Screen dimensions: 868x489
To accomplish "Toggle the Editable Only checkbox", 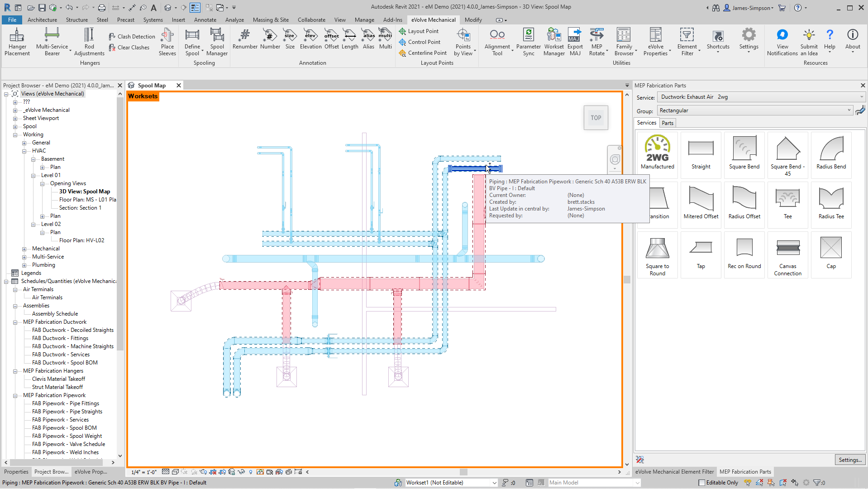I will [x=702, y=483].
